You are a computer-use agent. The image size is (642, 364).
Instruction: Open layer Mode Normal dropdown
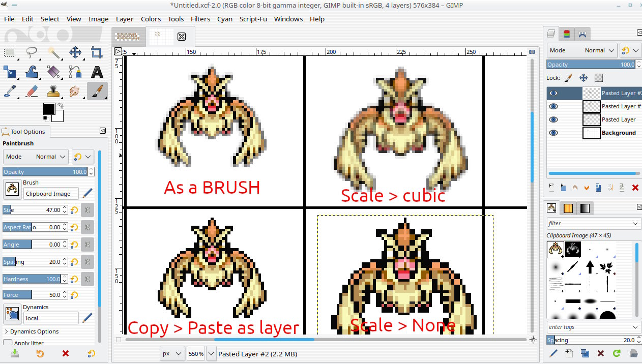point(582,50)
